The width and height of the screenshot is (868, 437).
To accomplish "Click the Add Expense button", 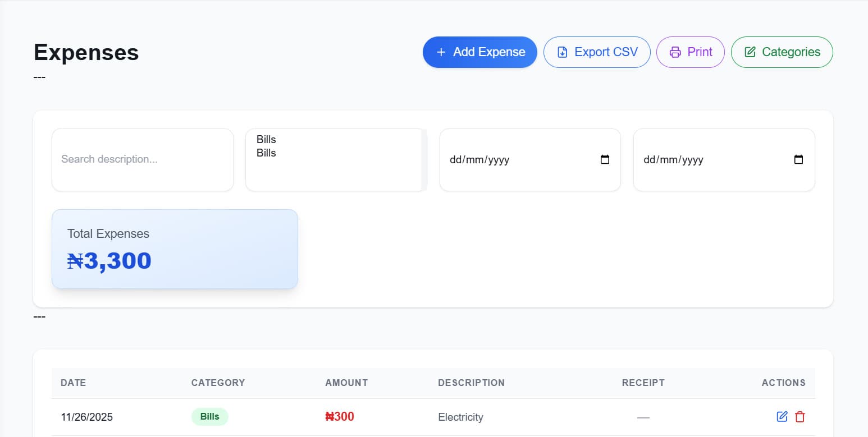I will click(480, 52).
